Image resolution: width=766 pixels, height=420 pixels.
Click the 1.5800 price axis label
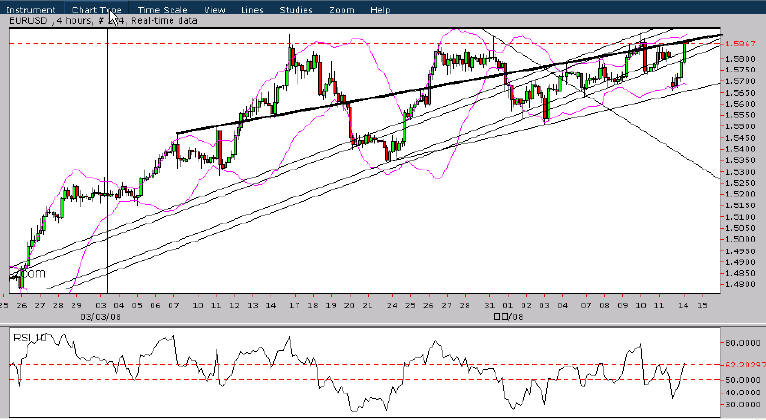click(740, 59)
